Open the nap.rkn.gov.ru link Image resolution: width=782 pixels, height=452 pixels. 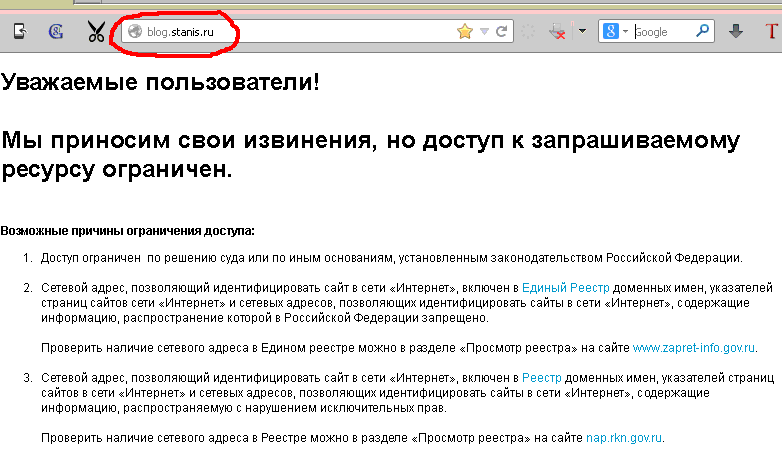coord(622,438)
